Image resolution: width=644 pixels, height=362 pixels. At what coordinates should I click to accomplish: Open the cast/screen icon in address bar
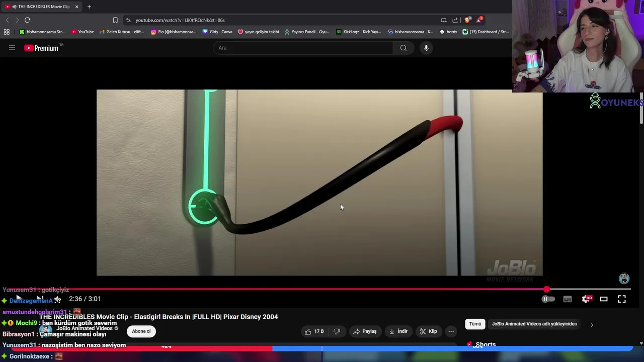point(444,20)
